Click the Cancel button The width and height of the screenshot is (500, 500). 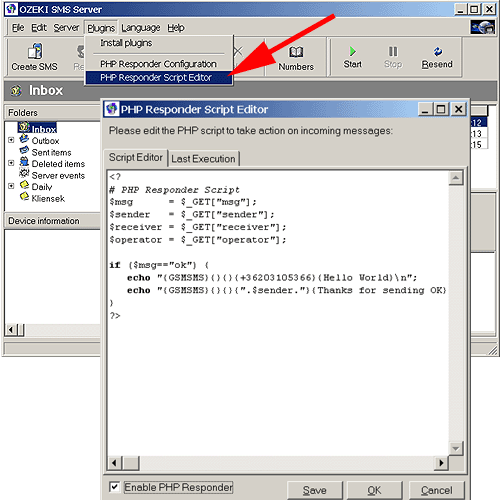[436, 490]
